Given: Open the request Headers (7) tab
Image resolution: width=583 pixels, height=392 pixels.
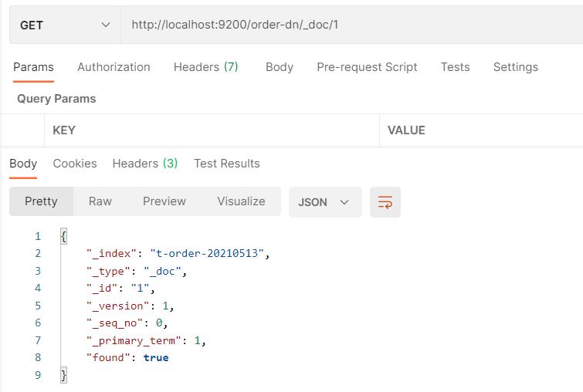Looking at the screenshot, I should 205,67.
